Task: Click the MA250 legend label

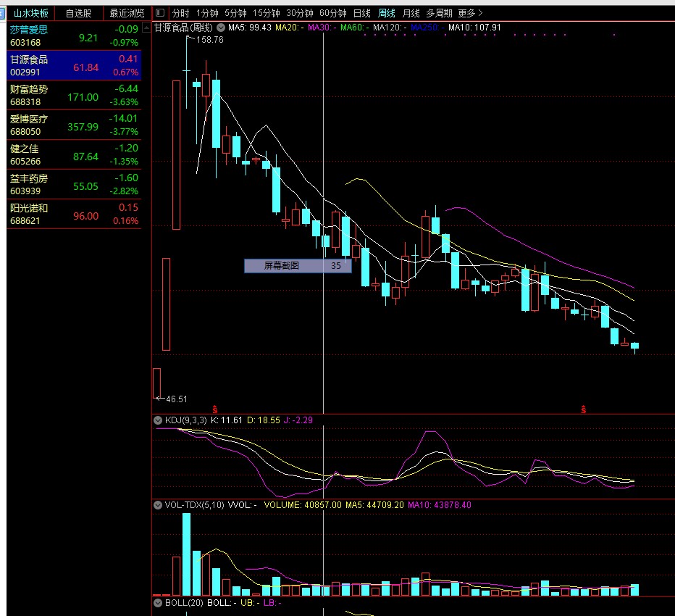Action: (427, 28)
